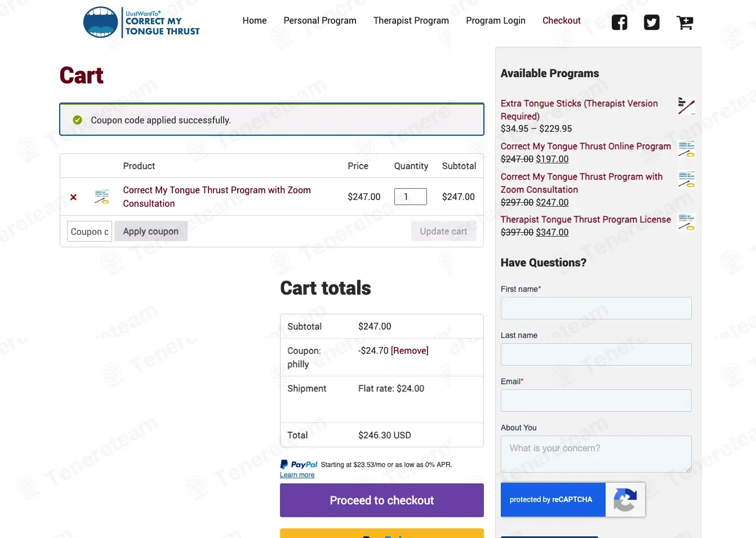Click the Apply coupon button
Viewport: 756px width, 538px height.
coord(151,231)
